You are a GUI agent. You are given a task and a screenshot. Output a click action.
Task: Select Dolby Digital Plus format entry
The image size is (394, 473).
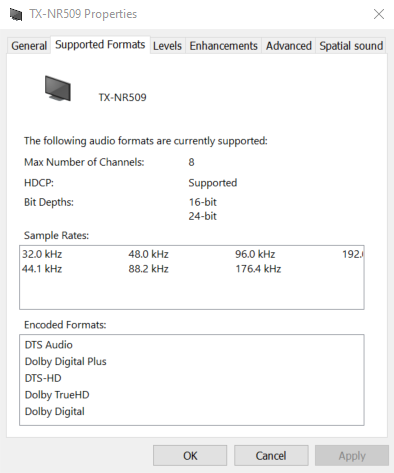click(x=66, y=361)
